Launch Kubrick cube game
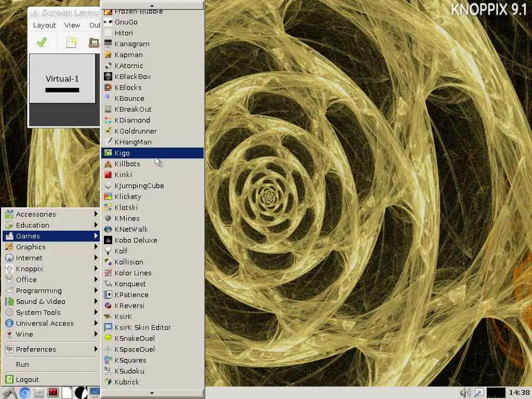Viewport: 532px width, 399px height. 152,382
